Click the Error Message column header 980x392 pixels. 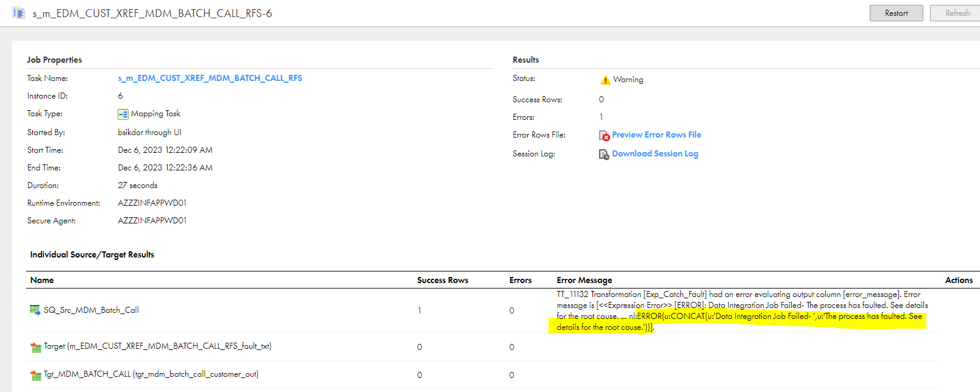[x=584, y=280]
